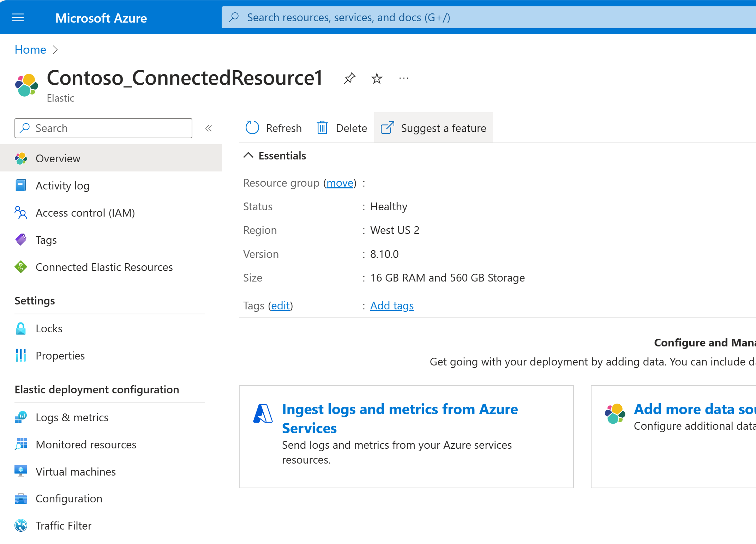Image resolution: width=756 pixels, height=544 pixels.
Task: Click the Refresh button in toolbar
Action: pos(275,127)
